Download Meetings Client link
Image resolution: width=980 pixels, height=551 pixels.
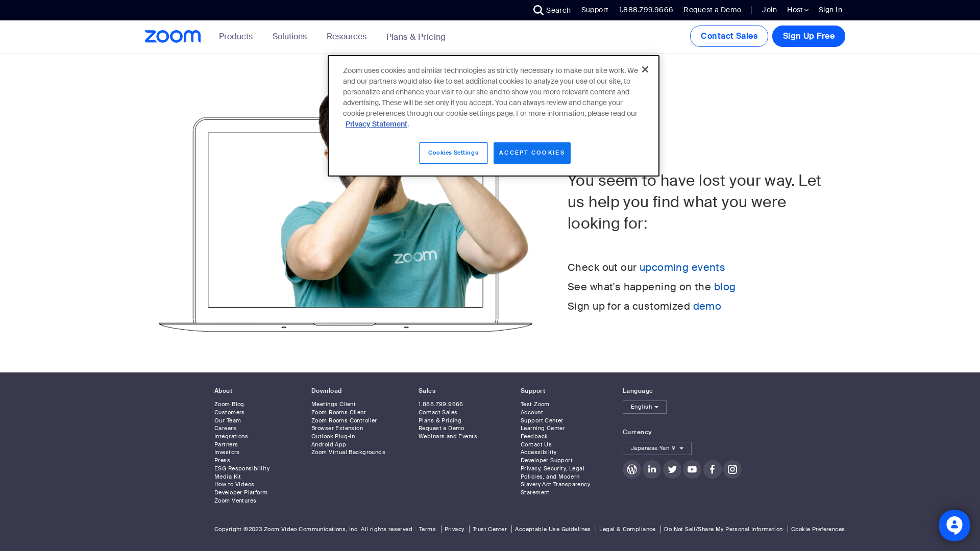pyautogui.click(x=333, y=405)
